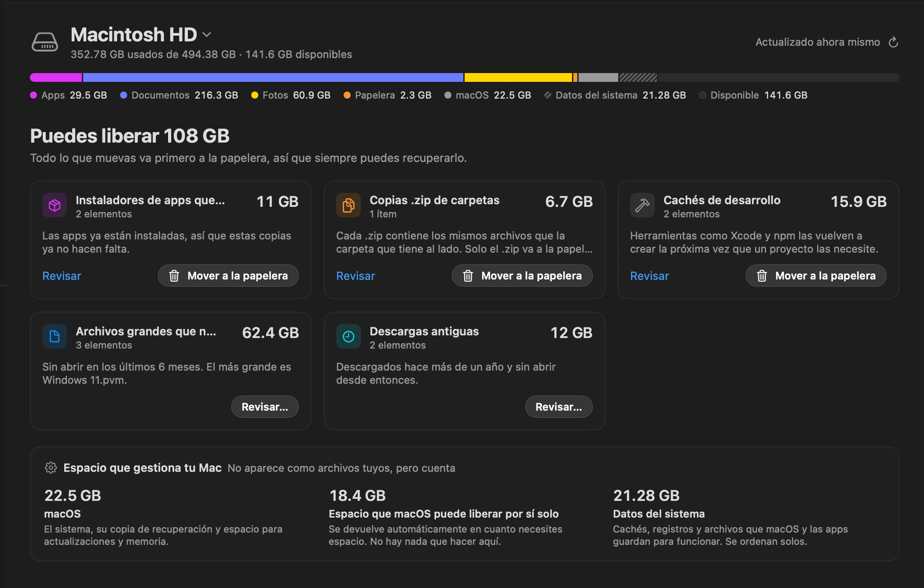
Task: Click the gray macOS legend dot
Action: pos(448,95)
